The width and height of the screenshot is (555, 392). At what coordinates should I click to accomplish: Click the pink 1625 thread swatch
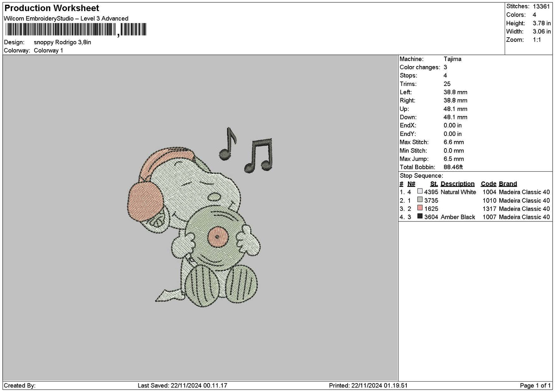pyautogui.click(x=420, y=208)
